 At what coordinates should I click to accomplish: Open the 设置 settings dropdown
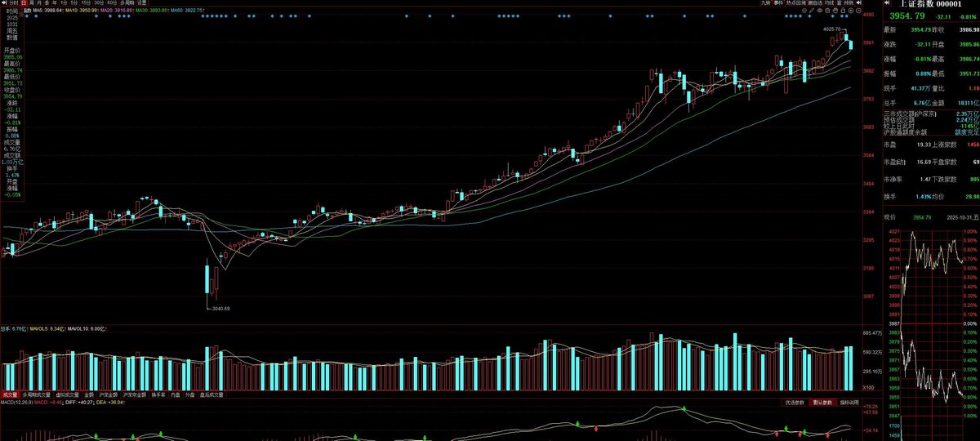[x=142, y=3]
